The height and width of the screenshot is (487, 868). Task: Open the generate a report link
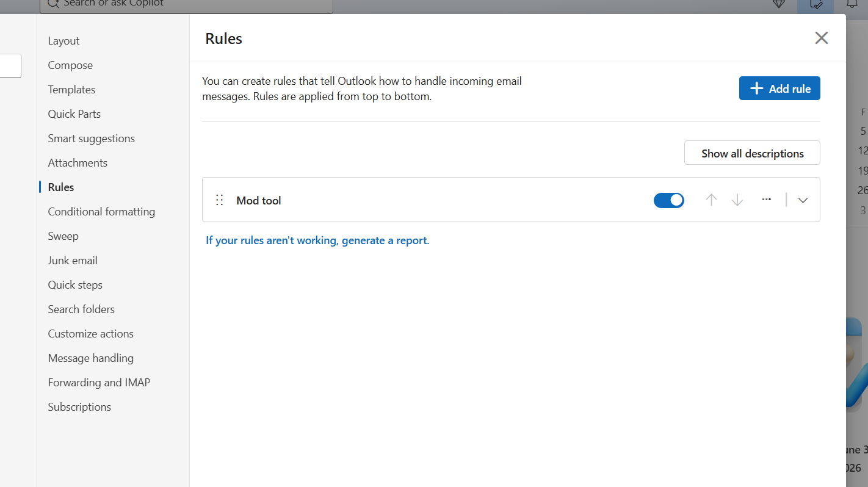click(x=317, y=240)
